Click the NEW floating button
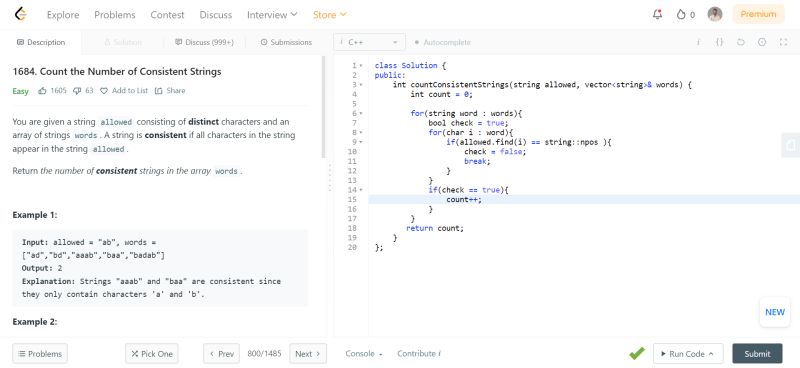Screen dimensions: 800x368 pos(775,312)
